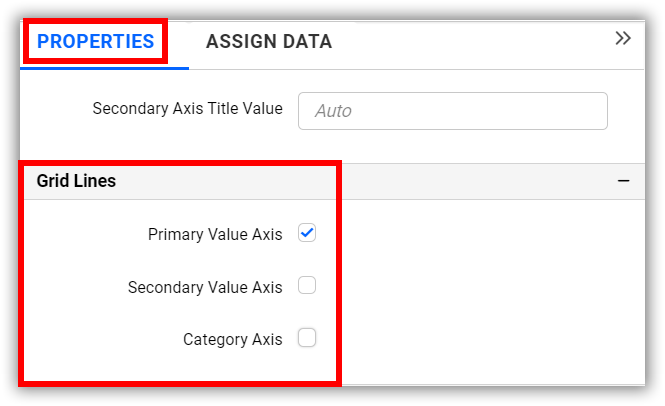The width and height of the screenshot is (665, 406).
Task: Open the ASSIGN DATA tab
Action: [x=268, y=41]
